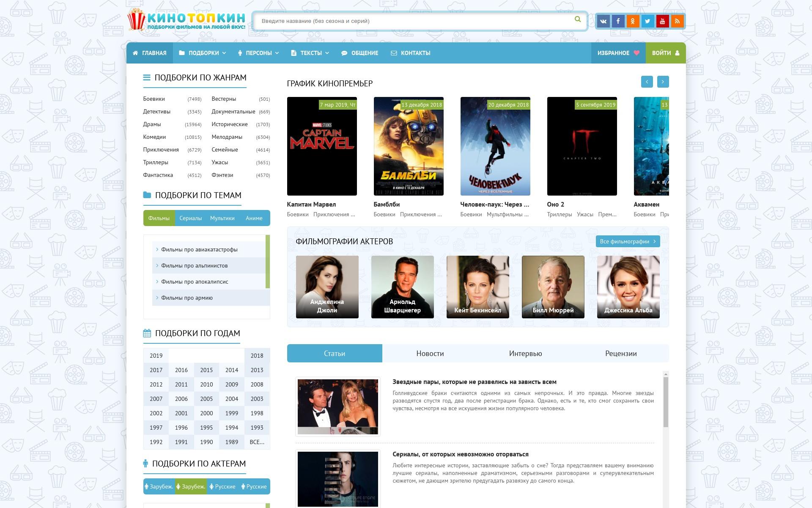
Task: Open article about Звездные пары
Action: 475,382
